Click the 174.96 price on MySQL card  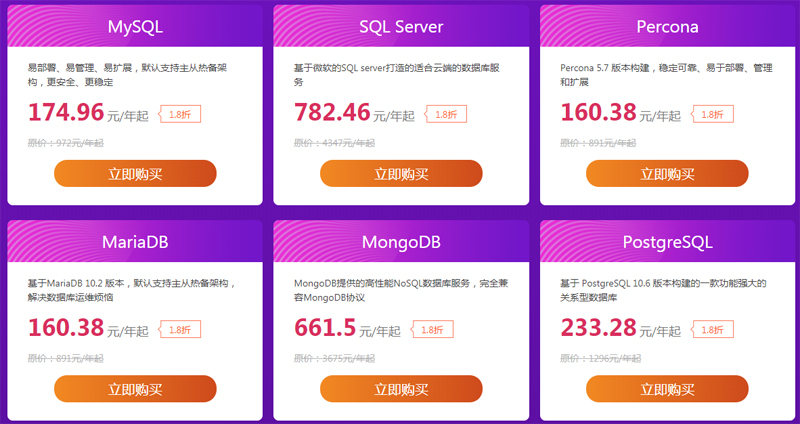coord(66,112)
